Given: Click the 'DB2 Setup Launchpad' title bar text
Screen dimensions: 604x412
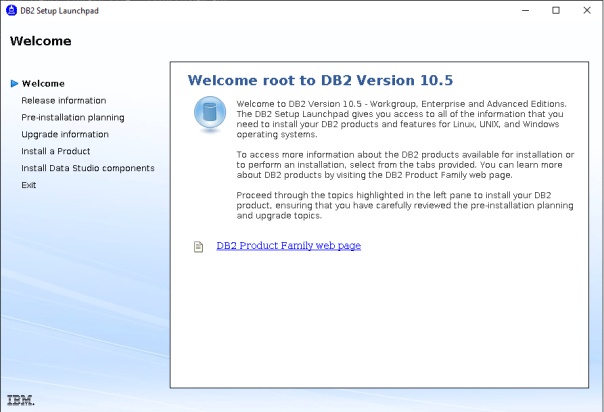Looking at the screenshot, I should tap(57, 10).
